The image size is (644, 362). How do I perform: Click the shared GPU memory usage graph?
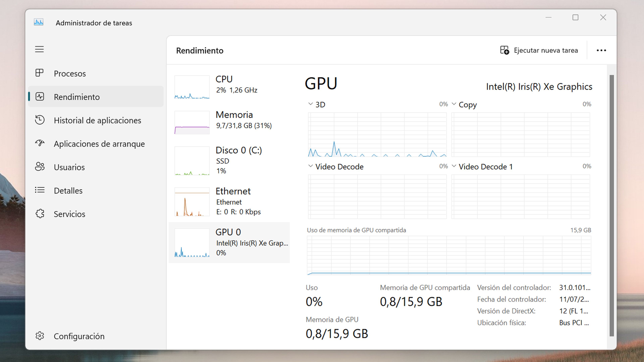point(449,255)
